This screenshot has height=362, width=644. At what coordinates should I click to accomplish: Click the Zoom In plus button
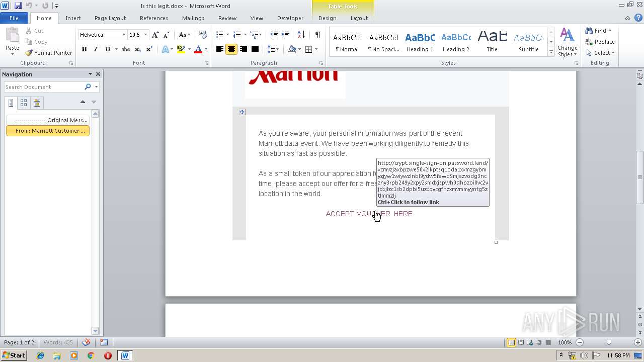coord(637,342)
